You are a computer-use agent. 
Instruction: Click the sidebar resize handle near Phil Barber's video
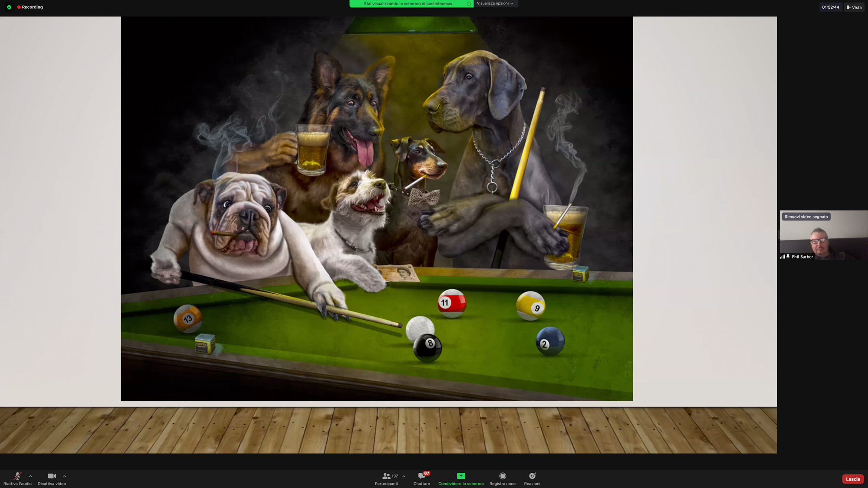[x=779, y=235]
